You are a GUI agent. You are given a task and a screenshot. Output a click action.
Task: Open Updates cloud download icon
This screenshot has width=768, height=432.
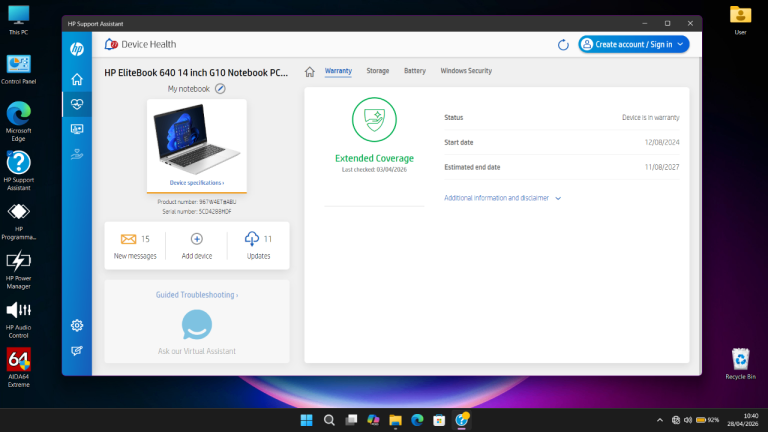tap(252, 239)
